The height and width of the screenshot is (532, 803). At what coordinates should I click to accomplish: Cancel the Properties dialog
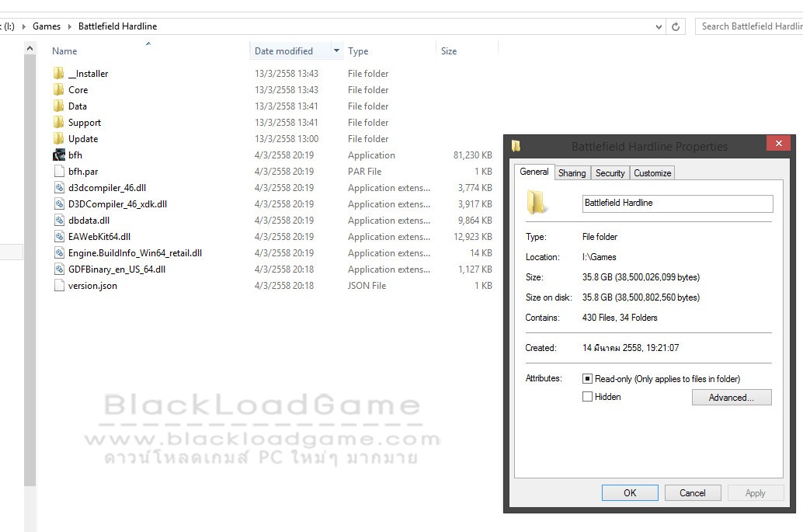pyautogui.click(x=693, y=492)
